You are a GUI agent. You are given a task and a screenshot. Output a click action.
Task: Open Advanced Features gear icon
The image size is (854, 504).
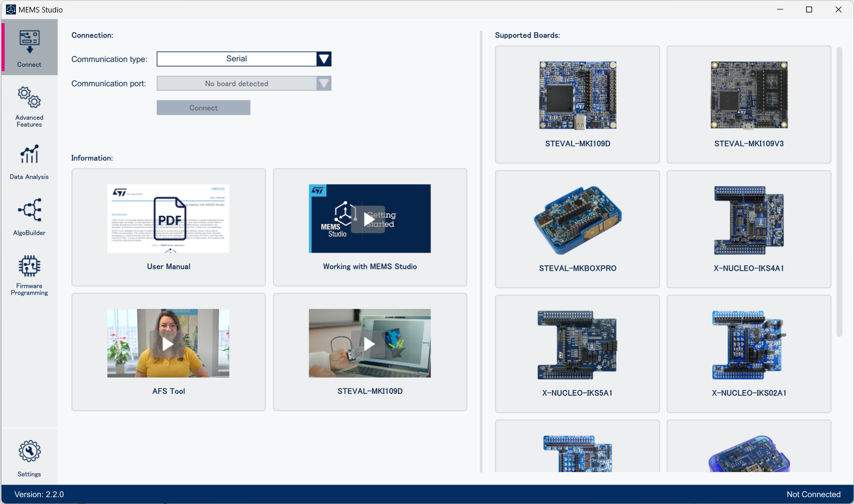pyautogui.click(x=29, y=98)
